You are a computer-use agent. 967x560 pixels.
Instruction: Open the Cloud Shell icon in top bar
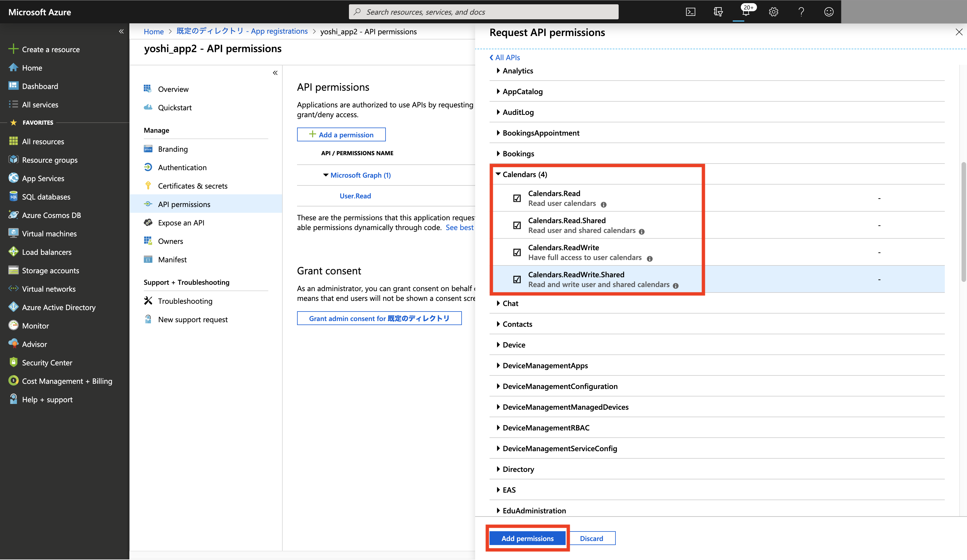click(x=690, y=12)
